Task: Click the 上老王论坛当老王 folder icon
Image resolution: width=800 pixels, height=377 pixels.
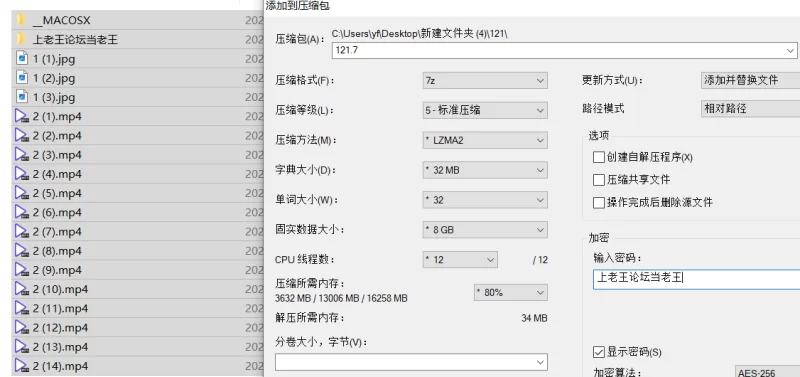Action: click(21, 39)
